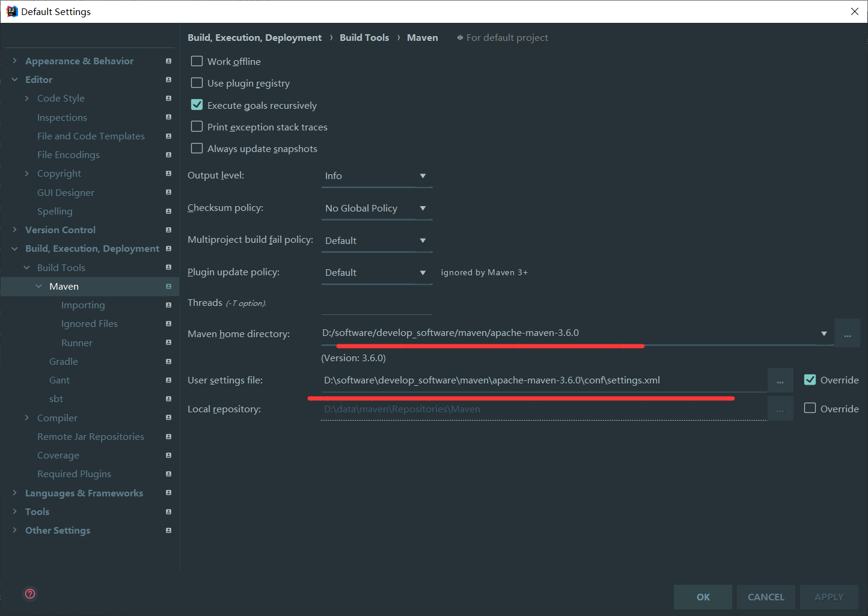This screenshot has width=868, height=616.
Task: Click the Threads input field
Action: coord(377,304)
